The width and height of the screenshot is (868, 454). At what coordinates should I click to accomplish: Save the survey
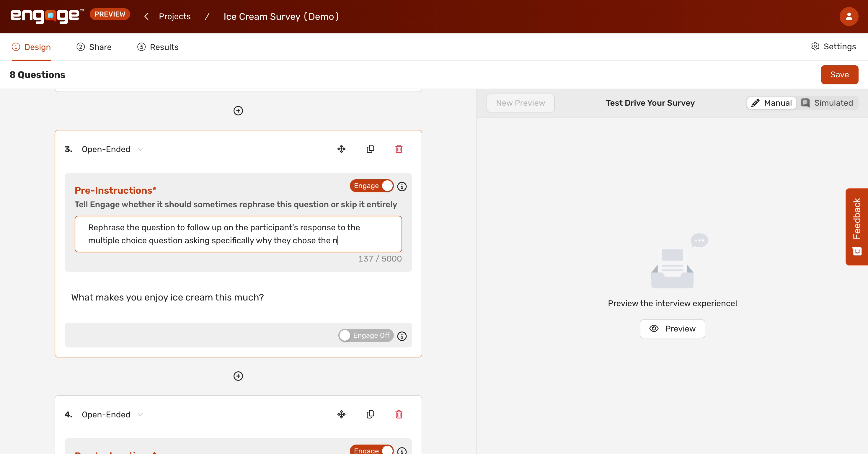pos(839,74)
